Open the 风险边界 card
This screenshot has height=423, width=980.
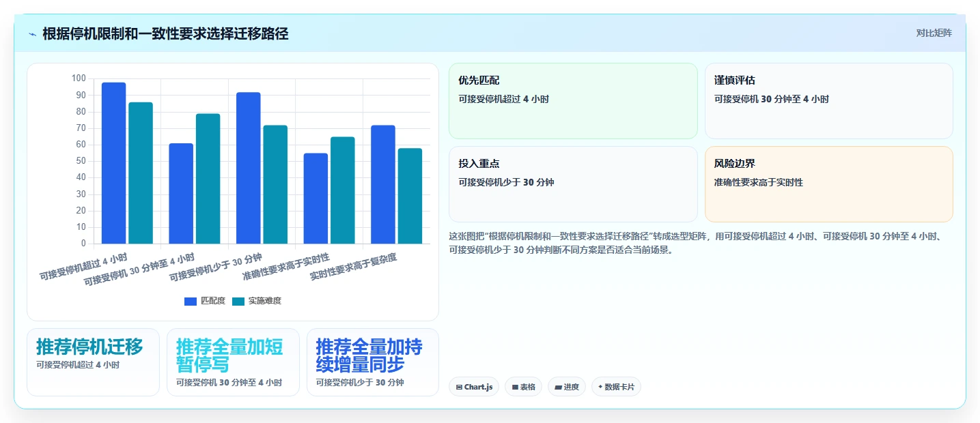pos(828,184)
